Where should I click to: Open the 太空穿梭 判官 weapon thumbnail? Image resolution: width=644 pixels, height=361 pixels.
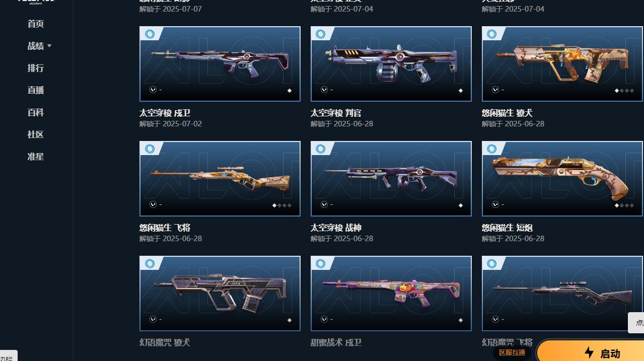click(x=391, y=64)
